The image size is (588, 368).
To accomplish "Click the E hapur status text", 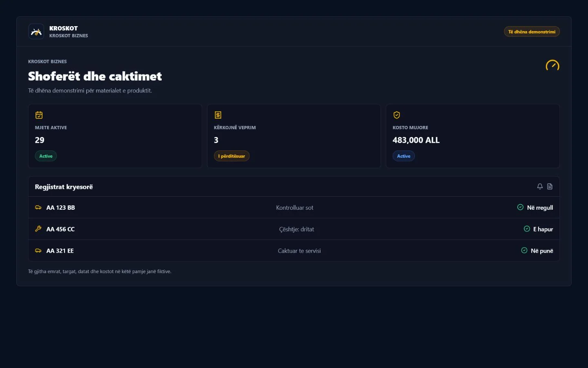I will click(543, 229).
